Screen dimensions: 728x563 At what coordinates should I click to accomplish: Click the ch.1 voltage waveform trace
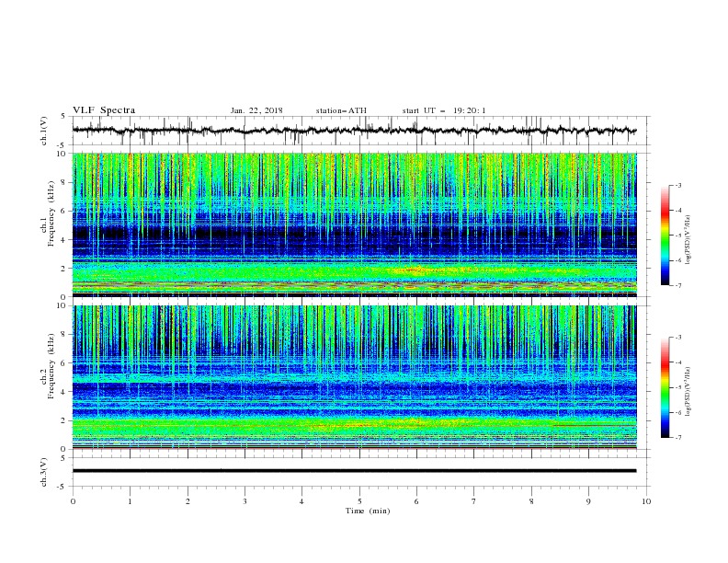click(x=354, y=131)
